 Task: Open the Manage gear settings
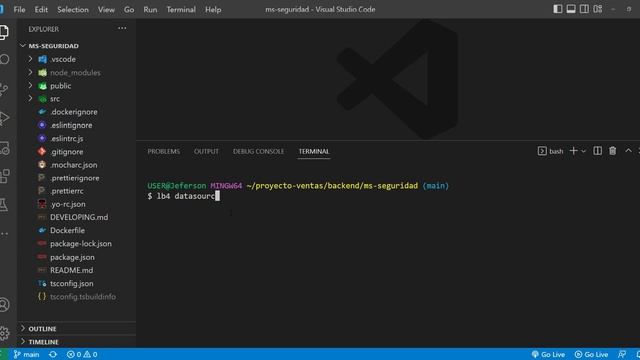pyautogui.click(x=4, y=333)
